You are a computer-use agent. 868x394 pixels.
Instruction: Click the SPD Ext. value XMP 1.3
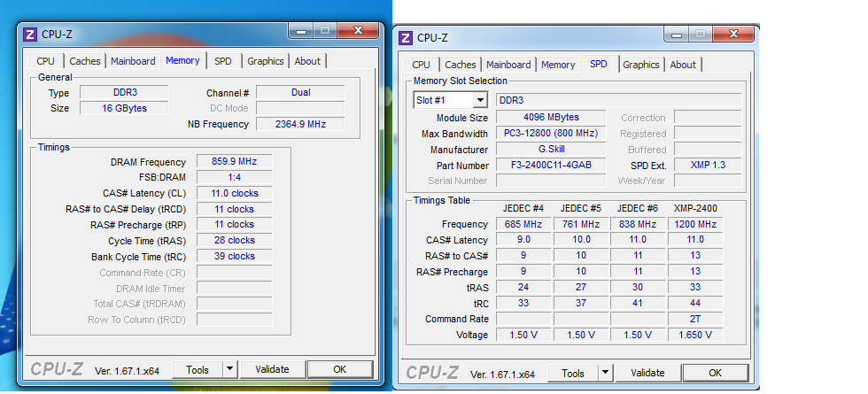708,165
